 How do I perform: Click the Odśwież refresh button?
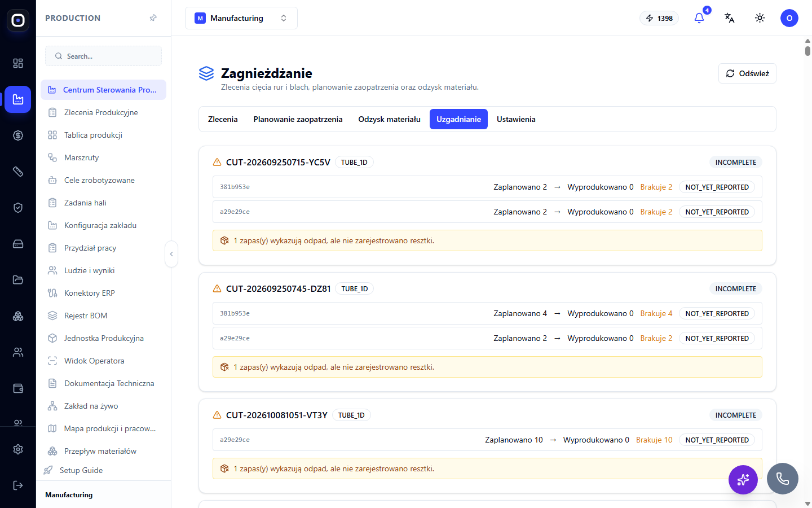(747, 73)
